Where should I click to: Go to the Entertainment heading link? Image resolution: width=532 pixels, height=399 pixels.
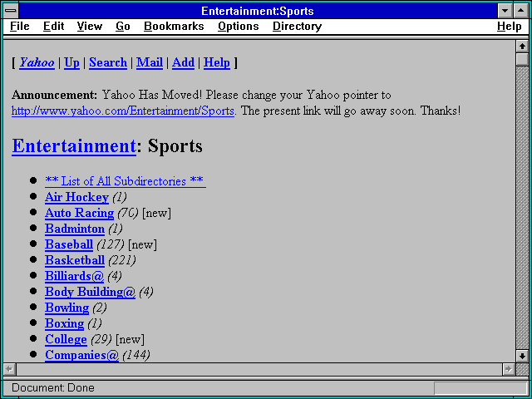click(74, 146)
